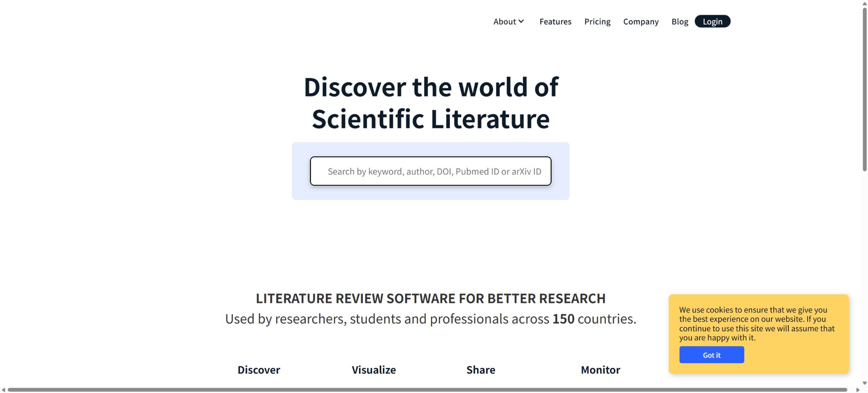Go to the Pricing page
868x393 pixels.
[597, 22]
